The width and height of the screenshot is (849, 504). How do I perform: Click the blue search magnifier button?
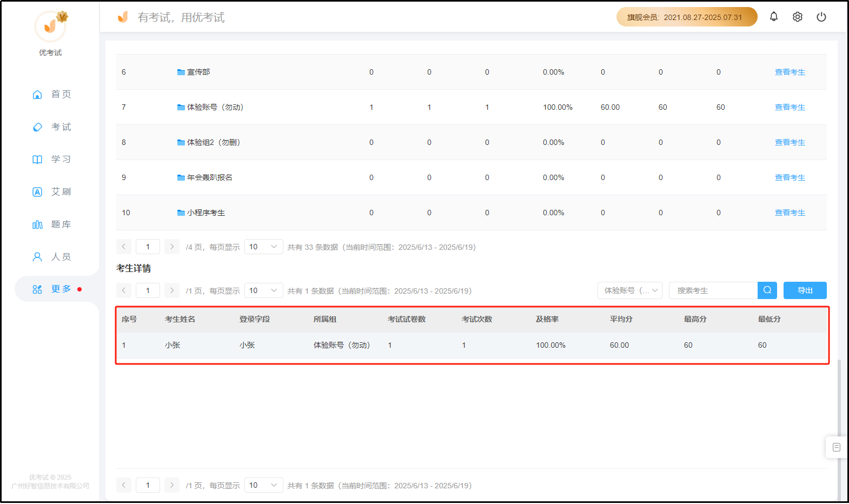click(767, 290)
